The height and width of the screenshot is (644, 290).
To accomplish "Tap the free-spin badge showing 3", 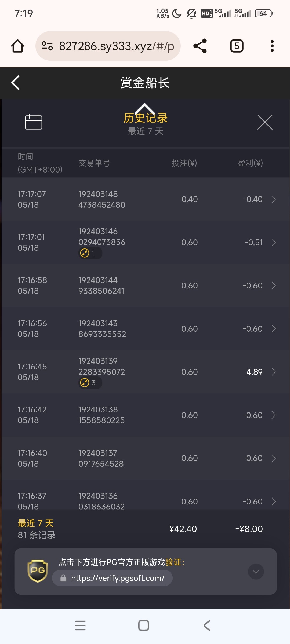I will click(x=90, y=383).
